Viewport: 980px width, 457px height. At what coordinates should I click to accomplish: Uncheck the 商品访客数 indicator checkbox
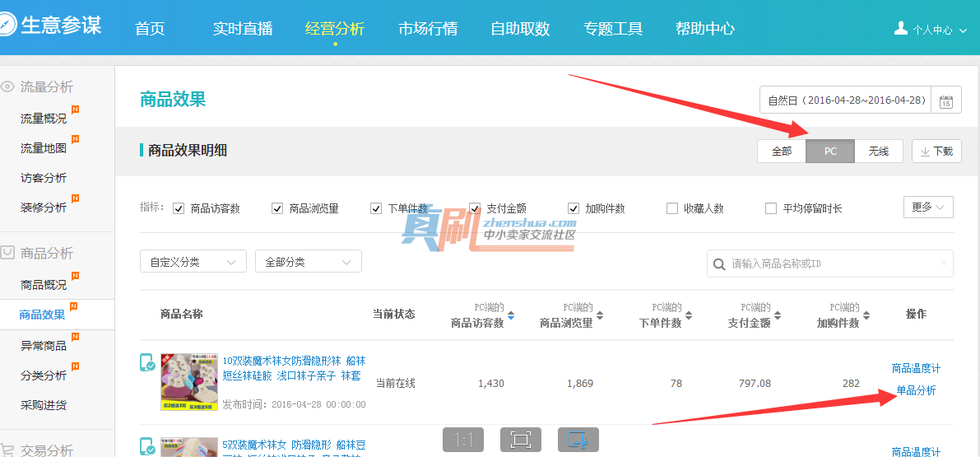coord(179,208)
